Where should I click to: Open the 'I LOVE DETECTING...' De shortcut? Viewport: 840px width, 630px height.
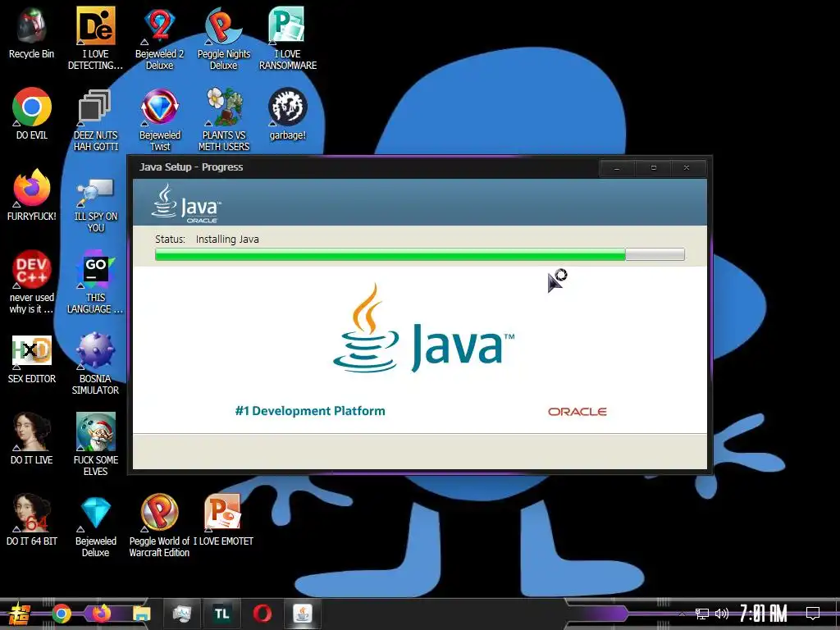[x=95, y=39]
